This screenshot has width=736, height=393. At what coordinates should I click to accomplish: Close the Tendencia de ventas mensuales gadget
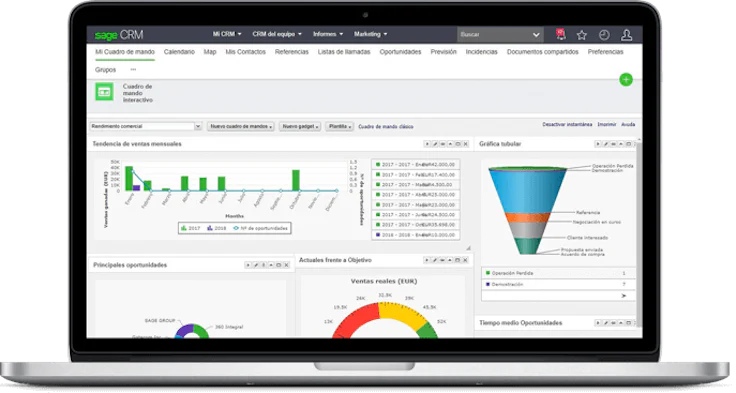(x=466, y=144)
